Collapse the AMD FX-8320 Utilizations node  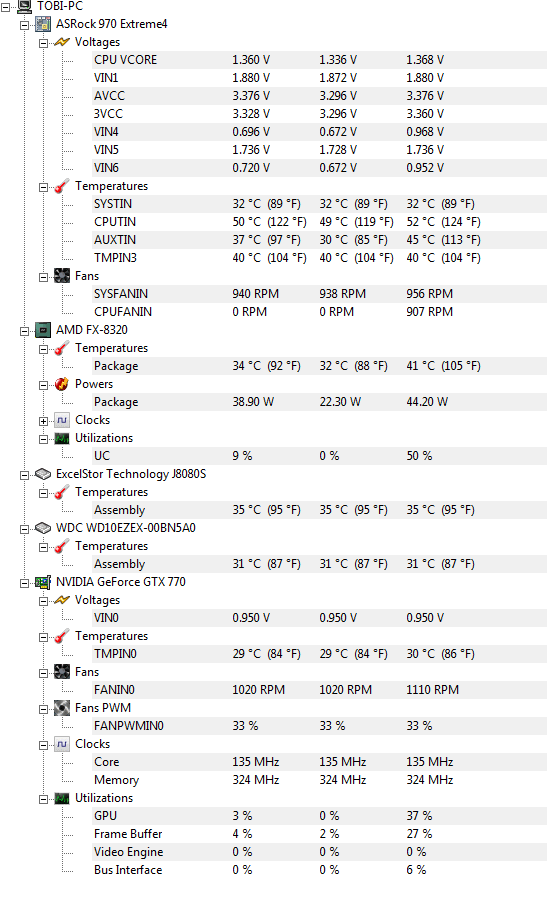(43, 439)
